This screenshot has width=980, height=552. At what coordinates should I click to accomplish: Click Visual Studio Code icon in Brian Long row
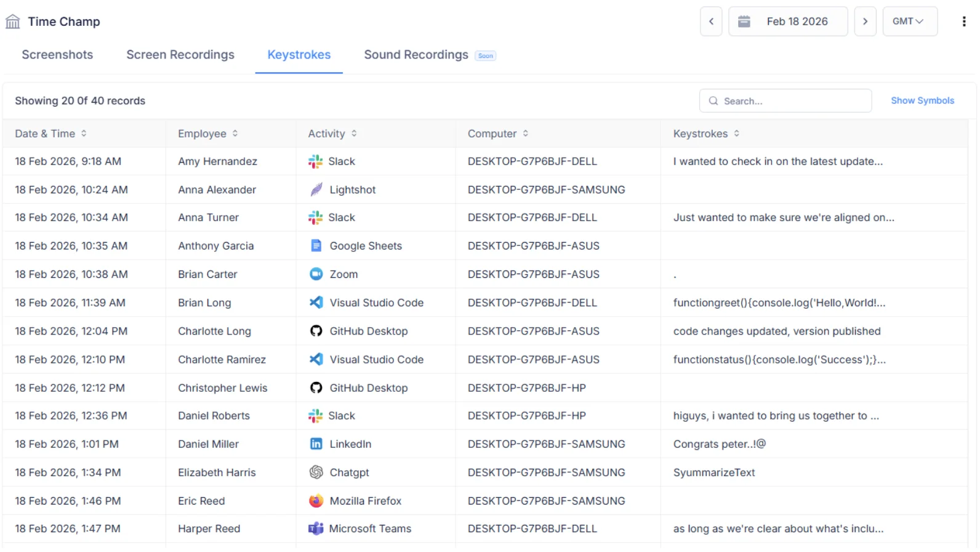click(x=316, y=302)
